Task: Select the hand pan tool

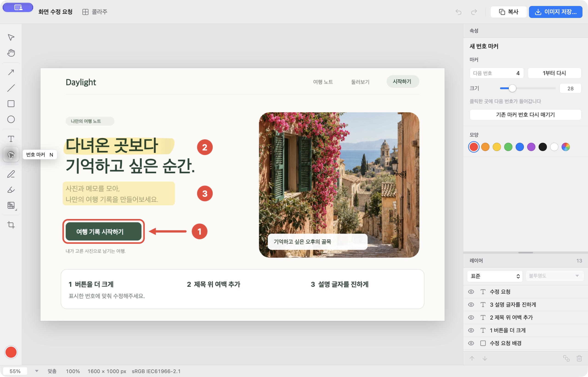Action: pyautogui.click(x=11, y=53)
